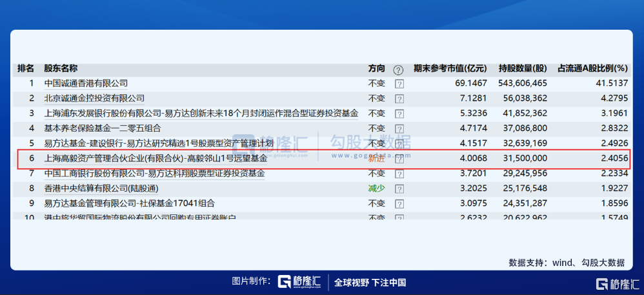This screenshot has width=644, height=295.
Task: Click the 格隆汇 logo in the footer center
Action: coord(299,281)
